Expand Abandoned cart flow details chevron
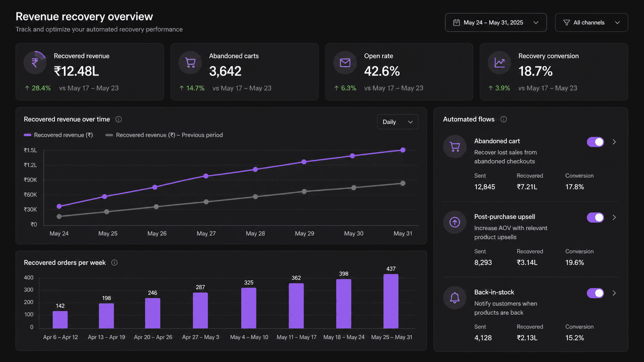This screenshot has height=362, width=644. click(x=614, y=142)
